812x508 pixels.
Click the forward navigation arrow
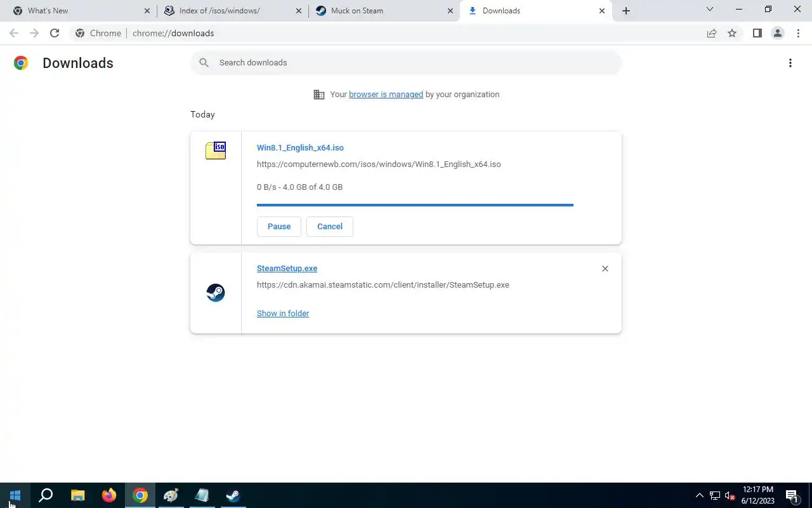coord(34,33)
